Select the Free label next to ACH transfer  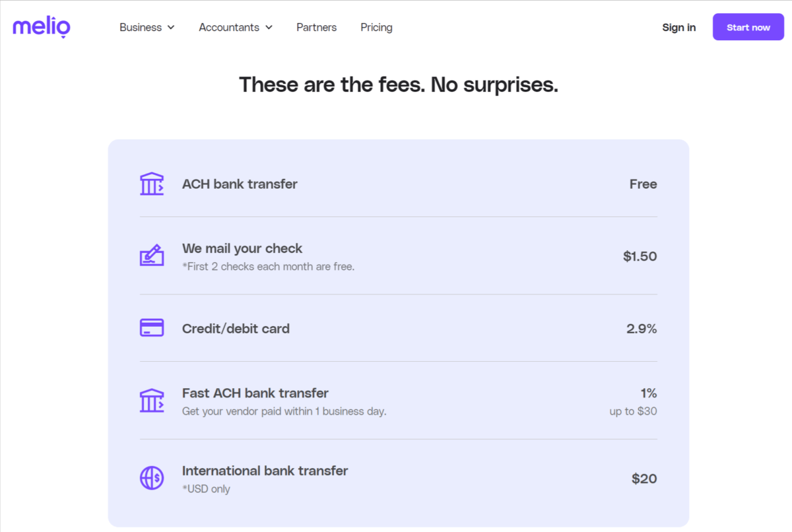coord(643,183)
